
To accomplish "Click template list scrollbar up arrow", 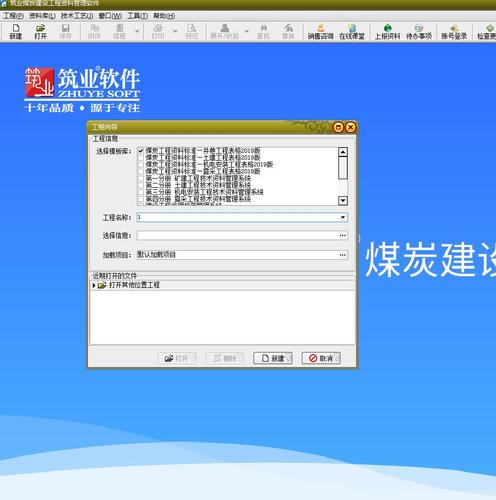I will pos(343,152).
